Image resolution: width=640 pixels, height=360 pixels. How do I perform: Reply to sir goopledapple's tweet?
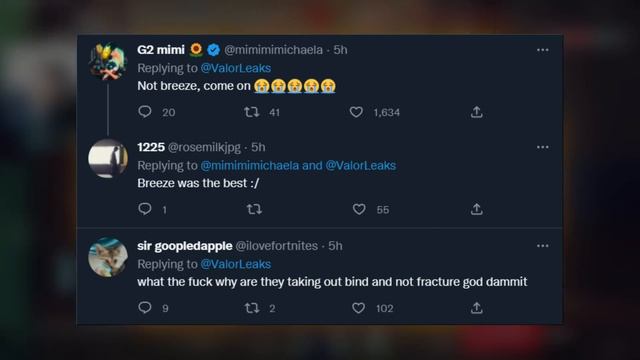(145, 307)
